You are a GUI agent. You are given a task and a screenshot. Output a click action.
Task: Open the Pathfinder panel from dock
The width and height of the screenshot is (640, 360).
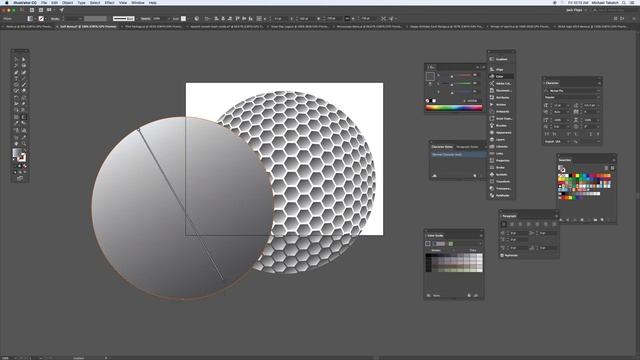tap(501, 196)
